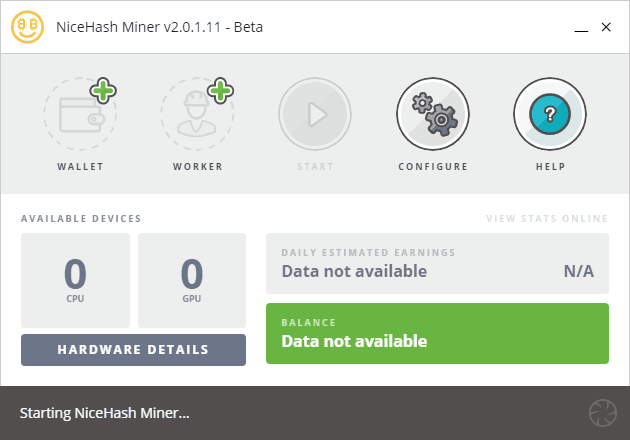Viewport: 630px width, 440px height.
Task: Add a wallet address via Wallet icon
Action: (x=80, y=114)
